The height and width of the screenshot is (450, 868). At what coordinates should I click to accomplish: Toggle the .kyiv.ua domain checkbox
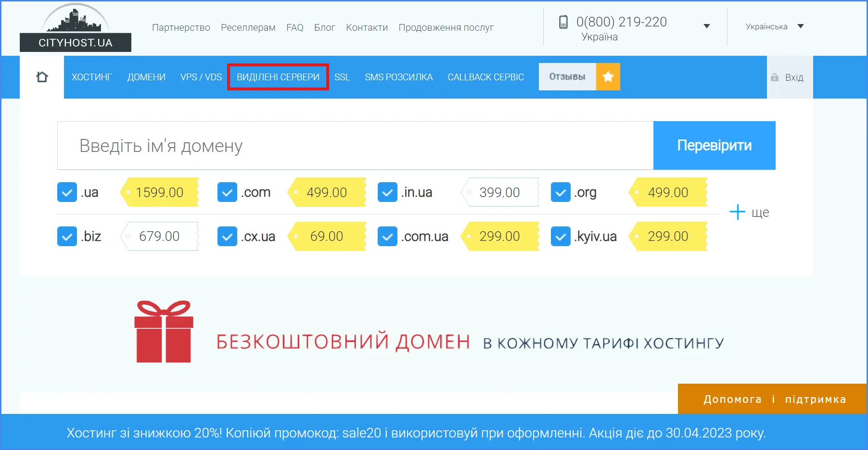(561, 237)
